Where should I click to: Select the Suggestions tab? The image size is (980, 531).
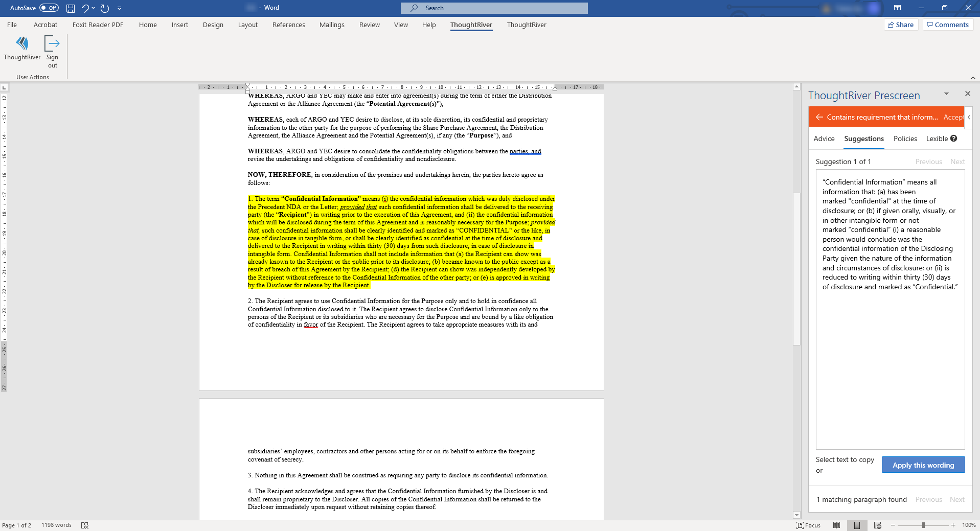(864, 138)
